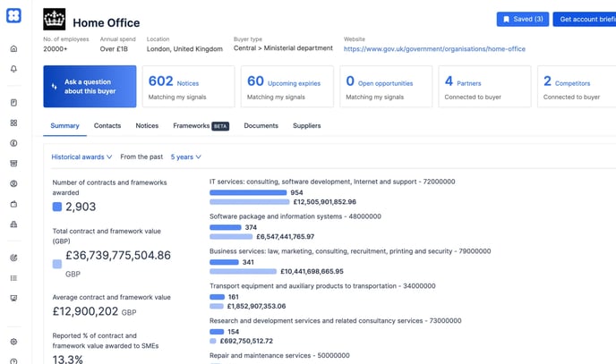Open settings gear icon in the sidebar
This screenshot has width=616, height=364.
(x=13, y=342)
